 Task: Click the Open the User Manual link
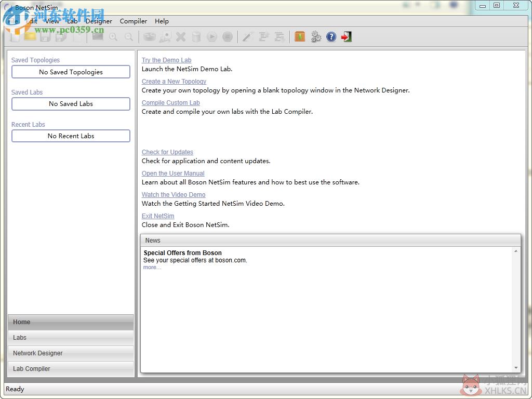[173, 174]
